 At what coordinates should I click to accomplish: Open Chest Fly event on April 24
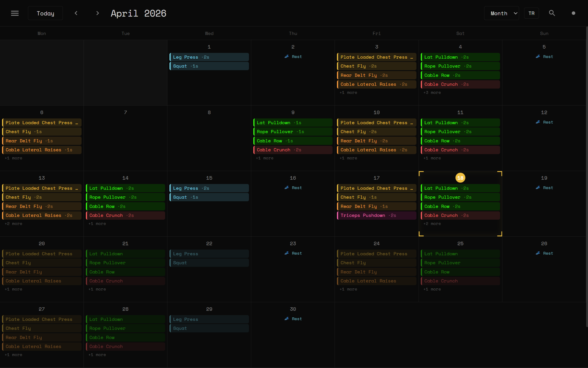pos(376,263)
